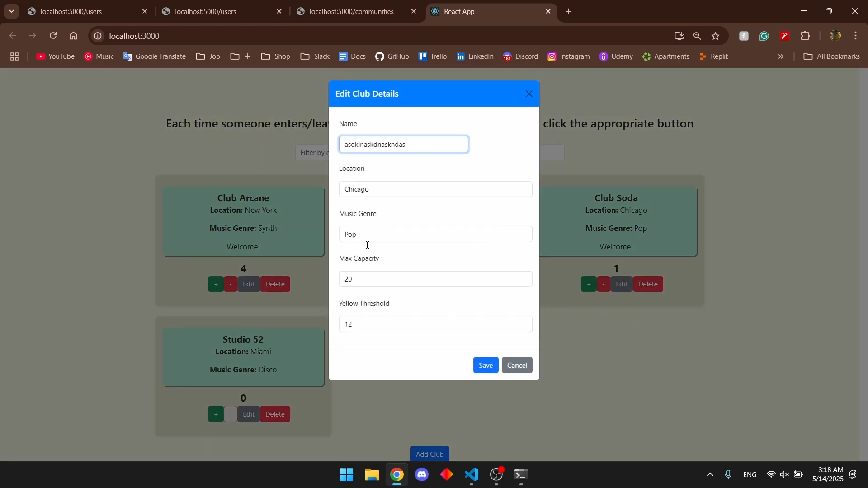Screen dimensions: 868x488
Task: Close the Edit Club Details dialog
Action: coord(529,94)
